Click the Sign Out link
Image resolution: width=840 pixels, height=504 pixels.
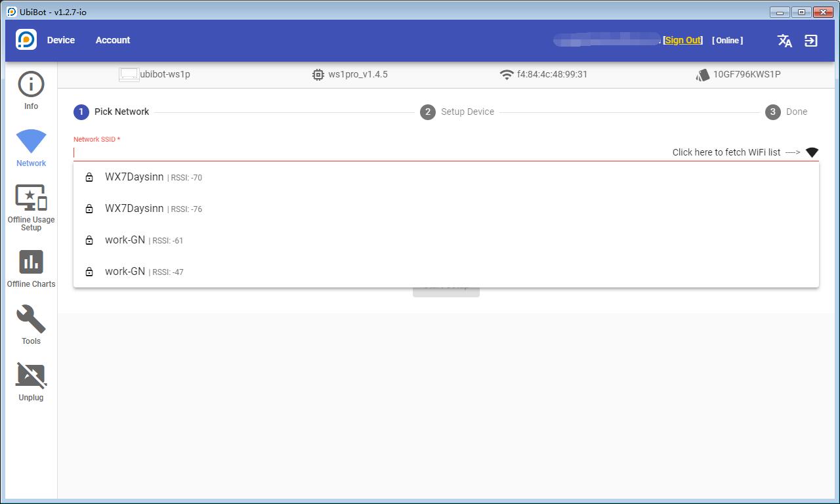(682, 40)
